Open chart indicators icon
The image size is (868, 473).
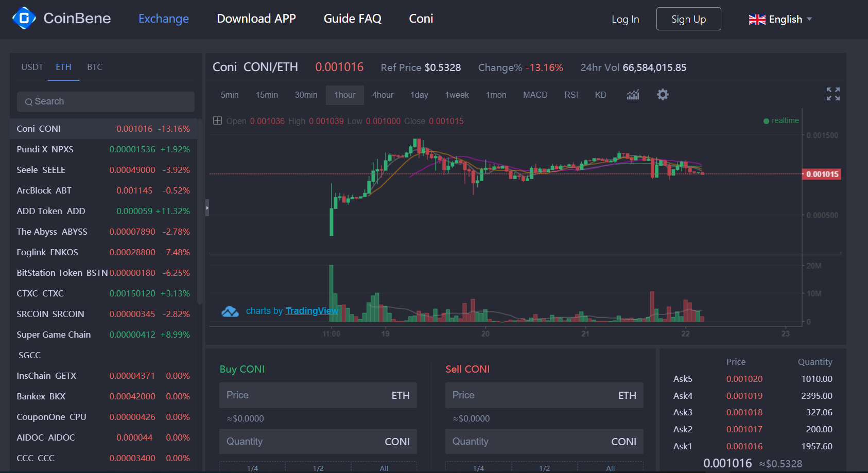633,95
